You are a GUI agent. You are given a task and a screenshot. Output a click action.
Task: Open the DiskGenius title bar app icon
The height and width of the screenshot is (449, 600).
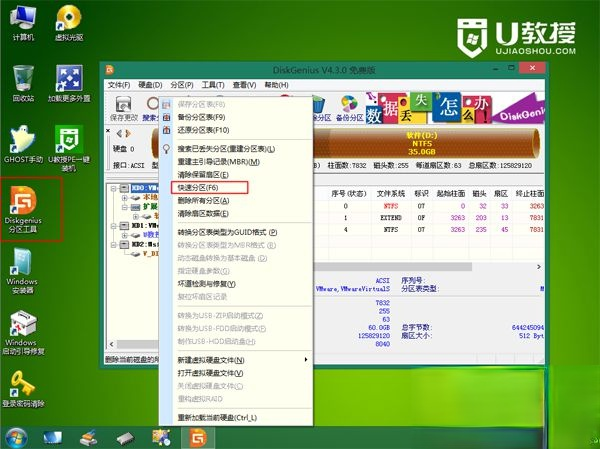pos(110,70)
